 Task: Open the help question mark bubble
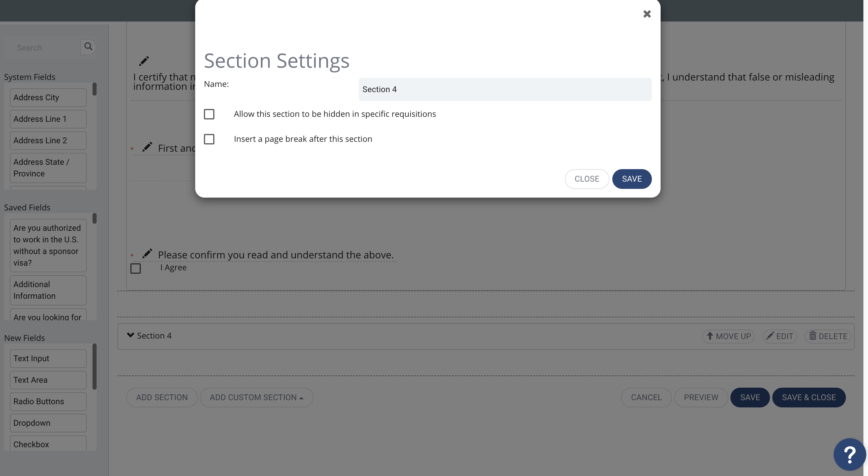849,454
